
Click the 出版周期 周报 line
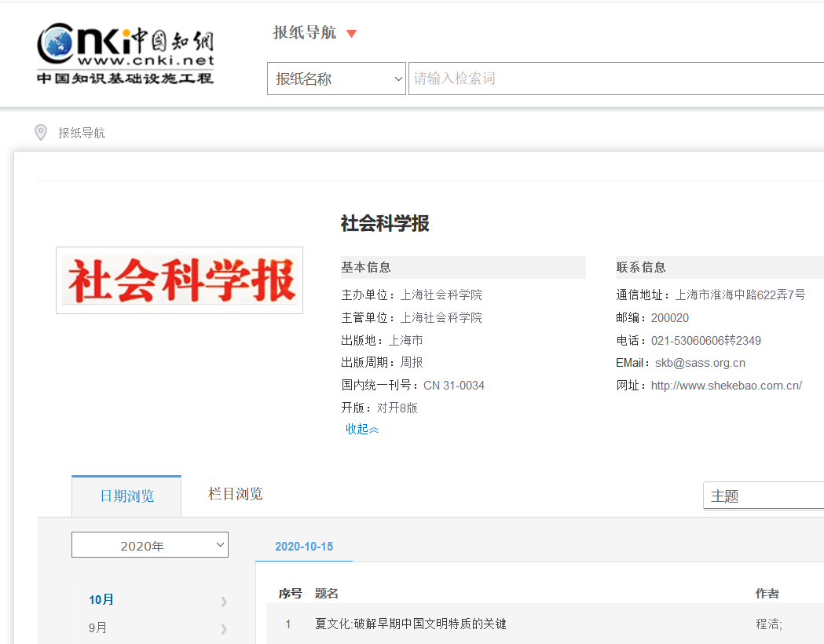point(382,363)
